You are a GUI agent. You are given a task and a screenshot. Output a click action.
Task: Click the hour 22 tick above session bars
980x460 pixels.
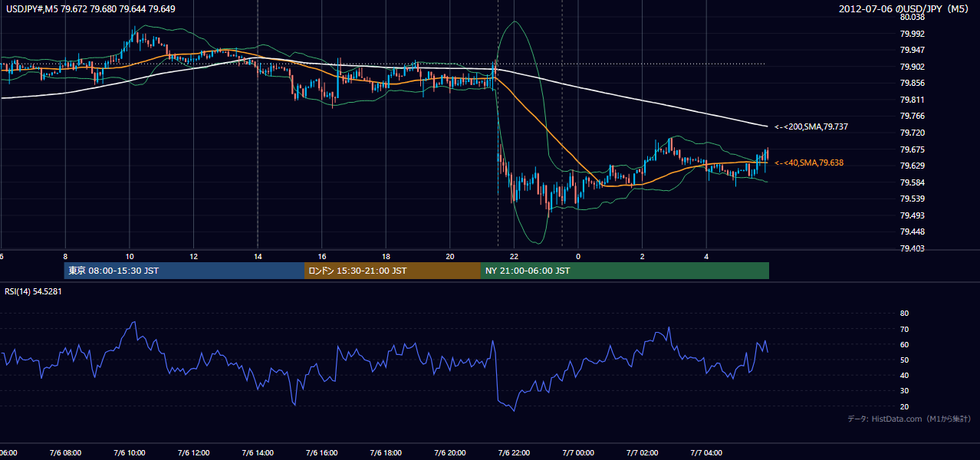point(514,256)
